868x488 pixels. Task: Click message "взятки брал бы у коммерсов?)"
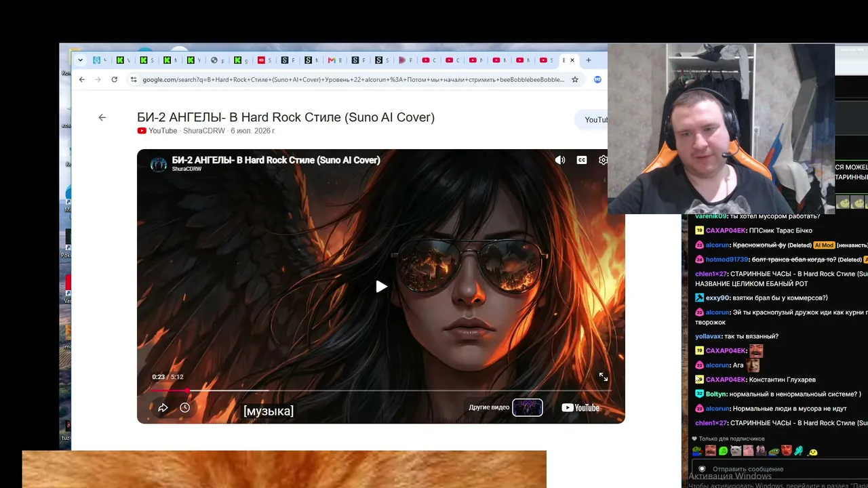point(778,298)
